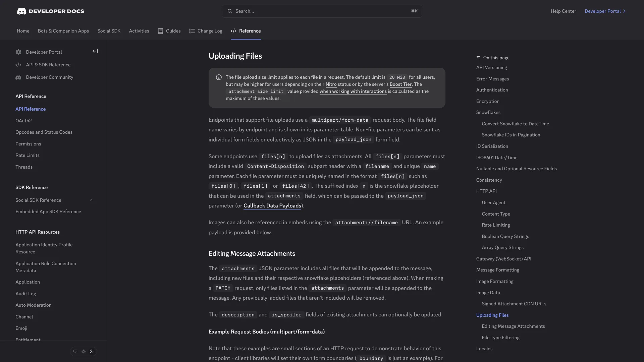This screenshot has width=644, height=362.
Task: Switch to dark theme mode
Action: point(92,351)
